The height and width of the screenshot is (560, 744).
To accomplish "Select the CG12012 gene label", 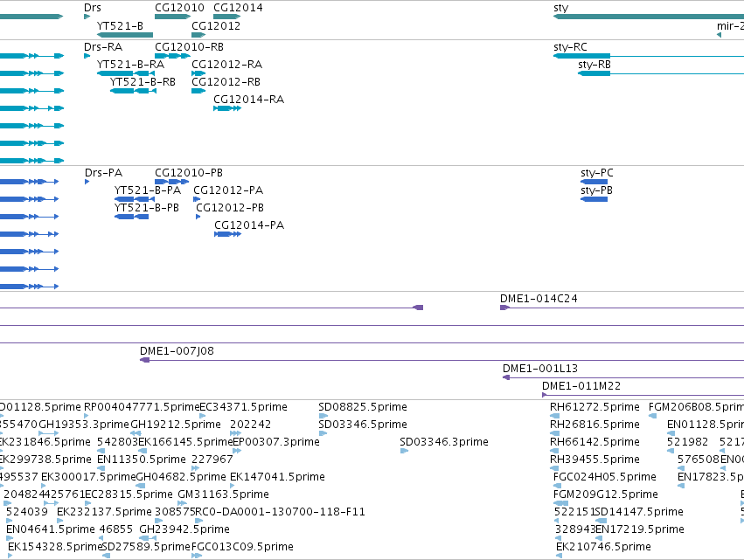I will (216, 25).
